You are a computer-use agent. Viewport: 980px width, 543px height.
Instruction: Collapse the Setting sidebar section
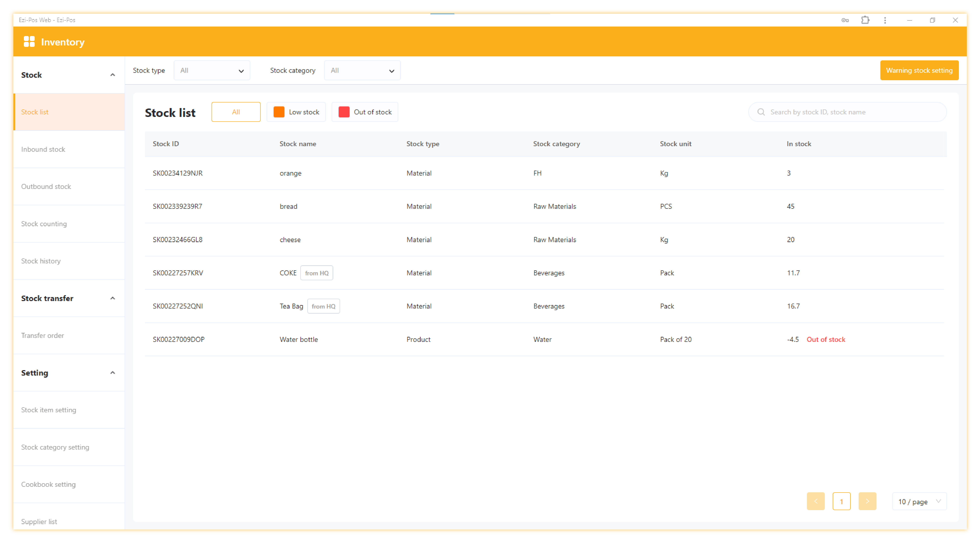113,373
